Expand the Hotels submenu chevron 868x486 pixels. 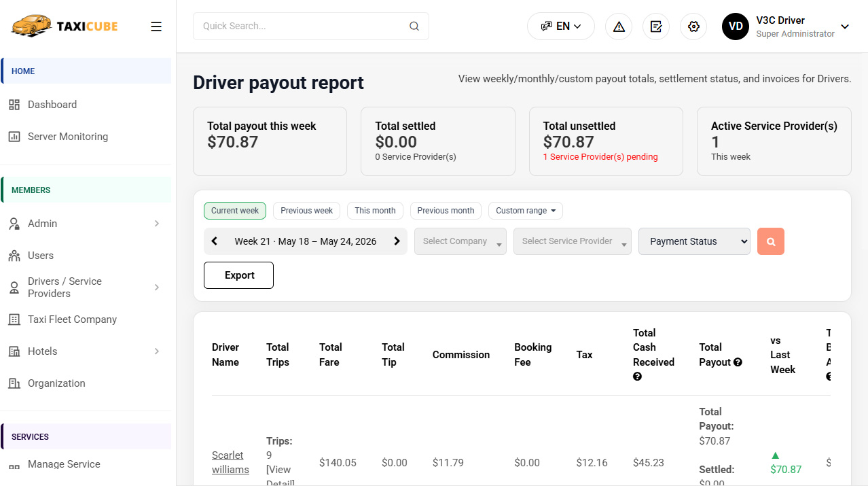point(157,351)
